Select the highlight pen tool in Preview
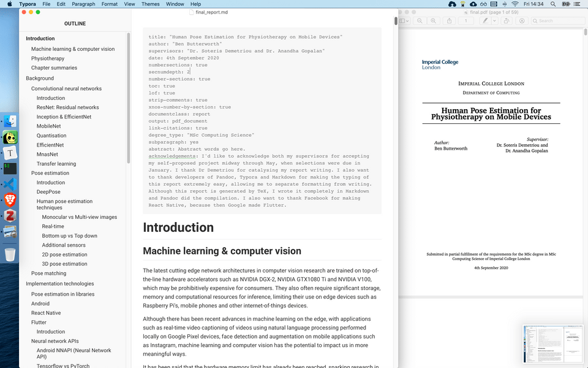This screenshot has width=588, height=368. (484, 21)
